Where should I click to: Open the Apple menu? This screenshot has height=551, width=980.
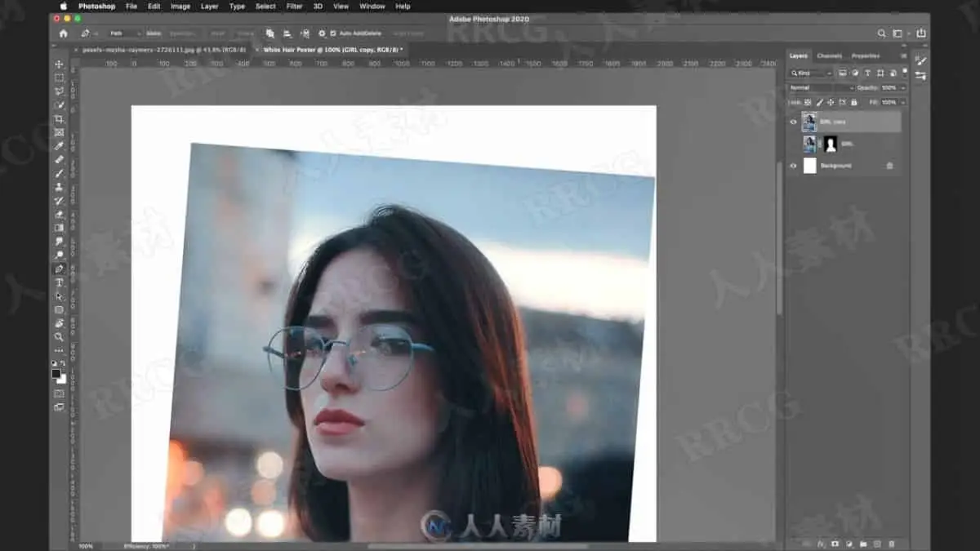[63, 6]
